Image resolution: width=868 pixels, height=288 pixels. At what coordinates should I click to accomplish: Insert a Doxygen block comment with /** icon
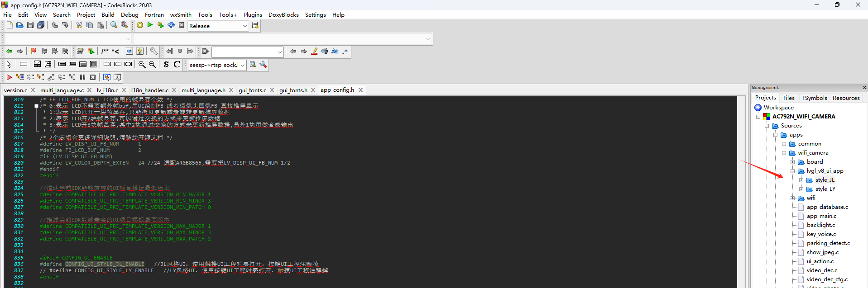click(105, 51)
